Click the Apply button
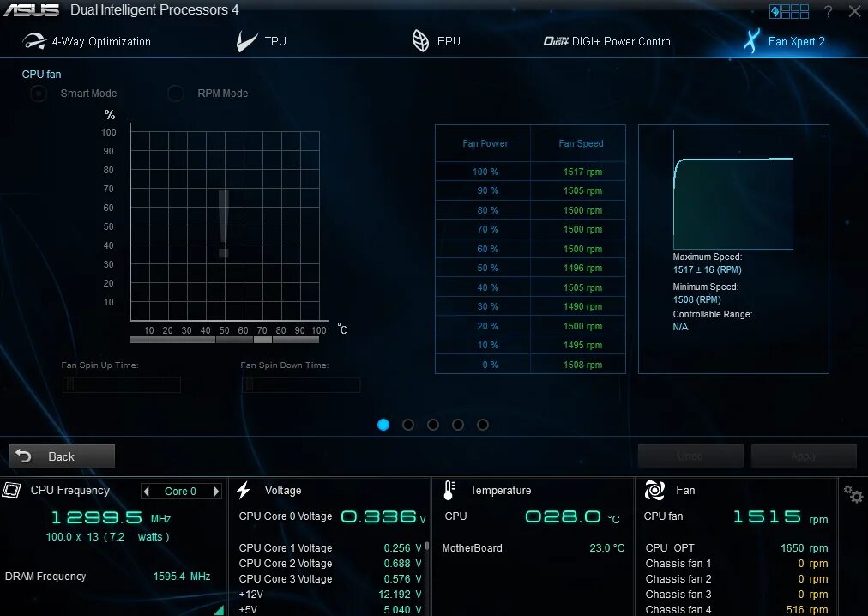This screenshot has height=616, width=868. tap(804, 456)
